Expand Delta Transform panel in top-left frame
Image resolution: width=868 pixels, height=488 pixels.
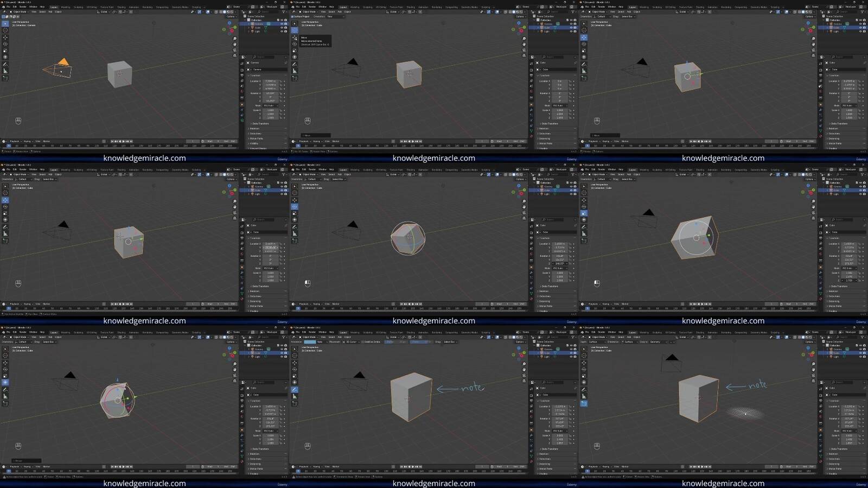pos(261,124)
